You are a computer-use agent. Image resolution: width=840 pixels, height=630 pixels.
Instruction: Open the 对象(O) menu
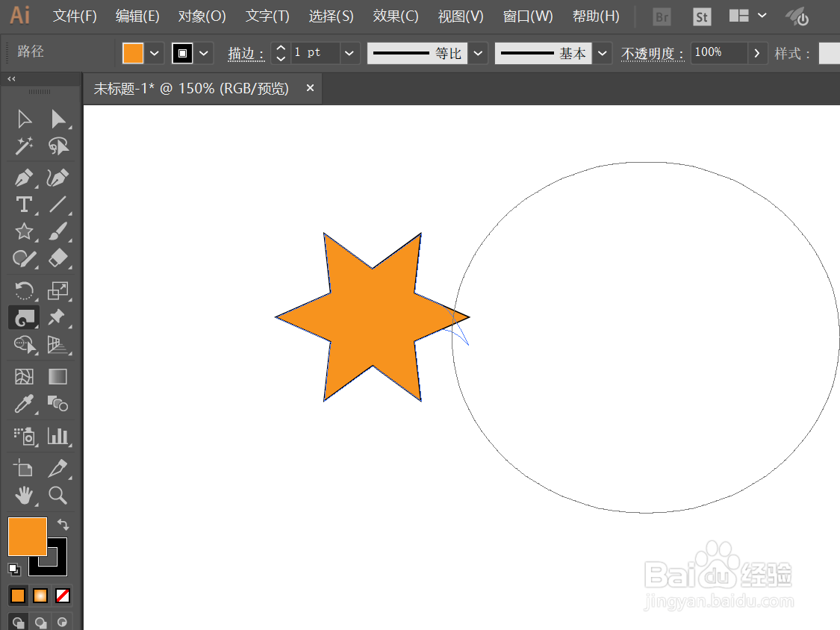[202, 16]
